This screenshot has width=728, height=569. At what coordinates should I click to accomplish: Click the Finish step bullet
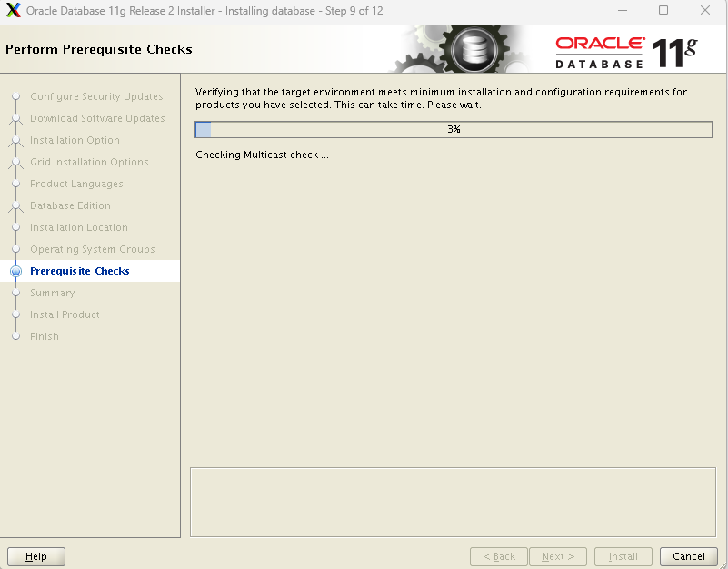(15, 336)
